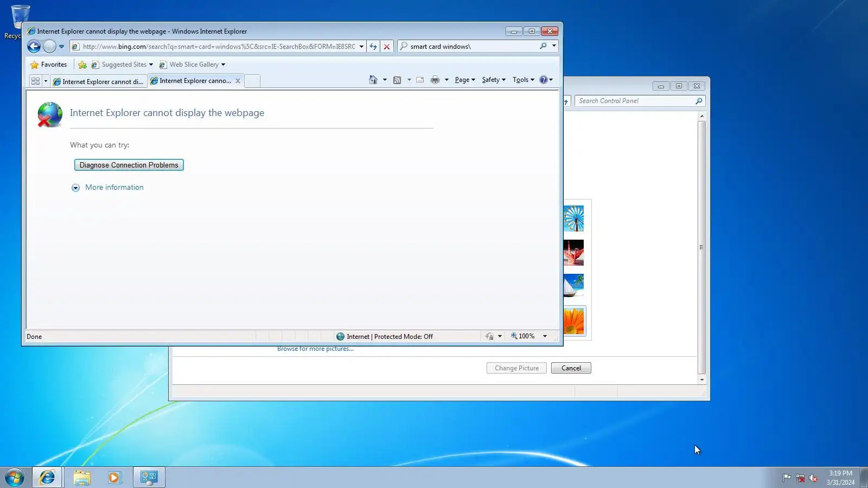This screenshot has width=868, height=488.
Task: Click the IE Forward arrow button
Action: pyautogui.click(x=49, y=47)
